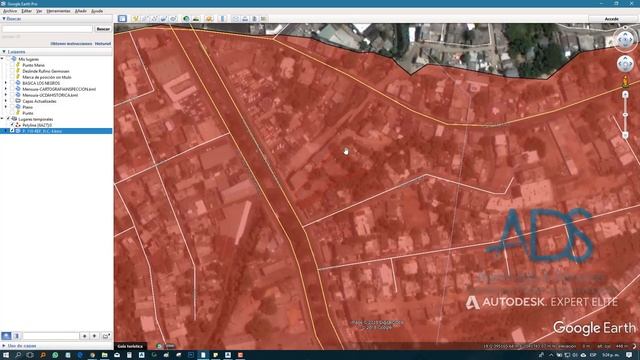This screenshot has height=360, width=640.
Task: Open the Añadir menu
Action: (x=81, y=11)
